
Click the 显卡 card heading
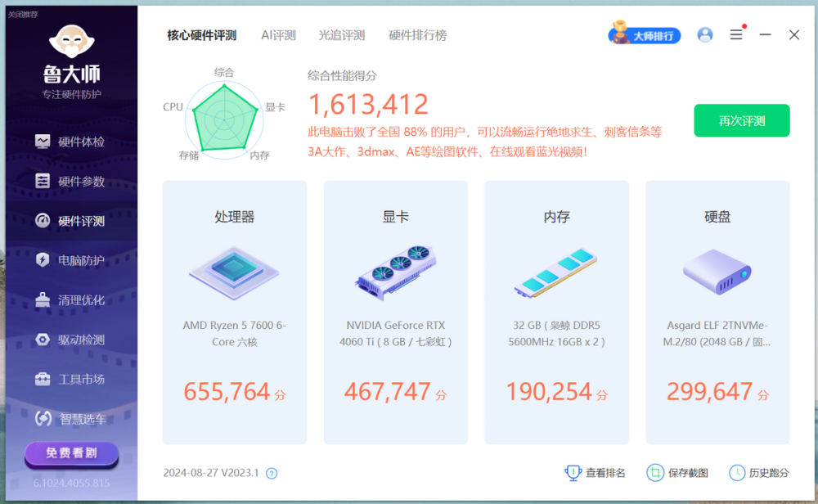click(x=395, y=217)
